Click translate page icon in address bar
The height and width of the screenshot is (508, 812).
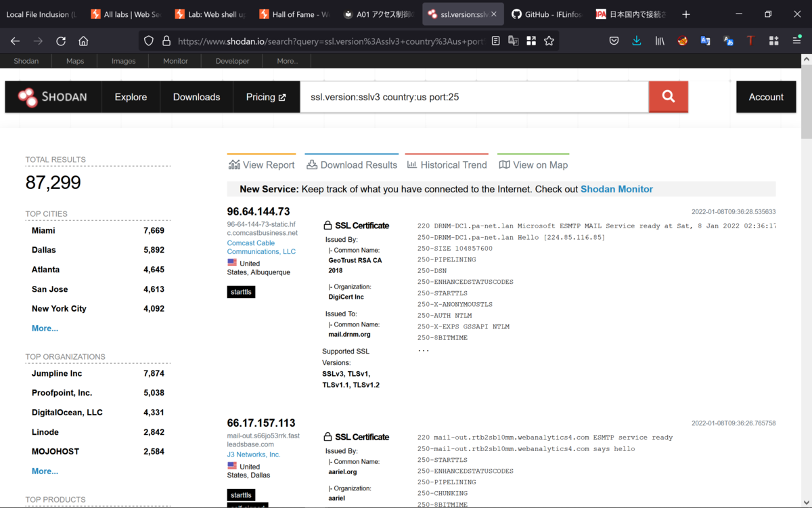[x=514, y=41]
